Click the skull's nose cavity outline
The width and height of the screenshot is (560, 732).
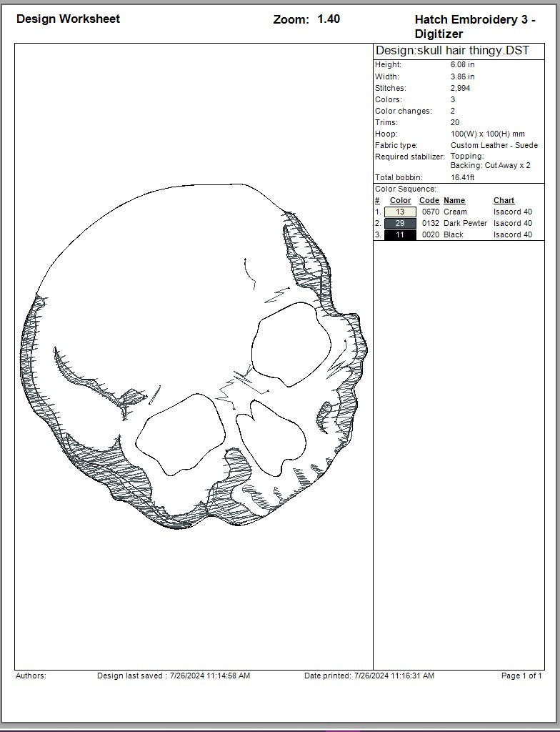point(271,439)
